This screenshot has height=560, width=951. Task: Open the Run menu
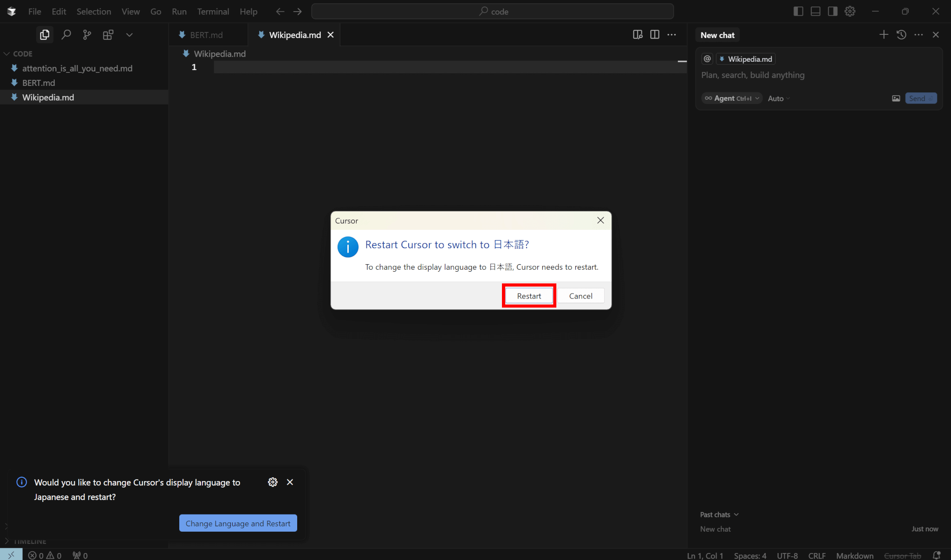(x=179, y=12)
